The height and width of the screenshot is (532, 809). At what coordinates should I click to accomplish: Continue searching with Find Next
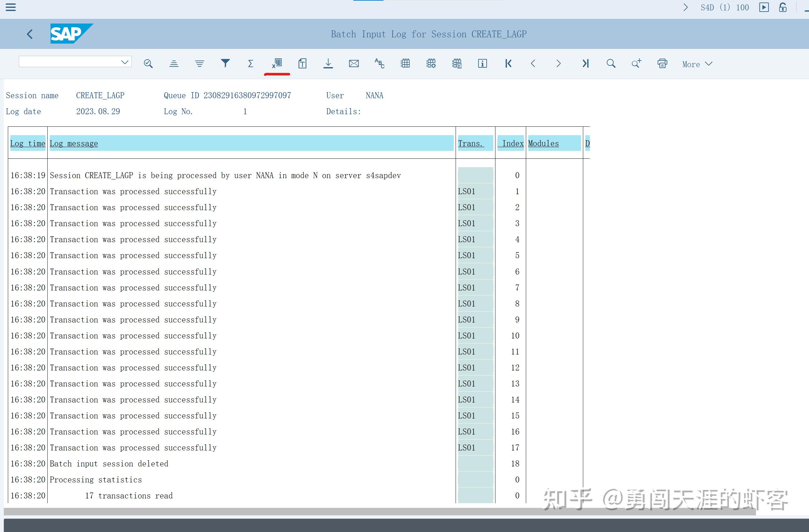636,63
